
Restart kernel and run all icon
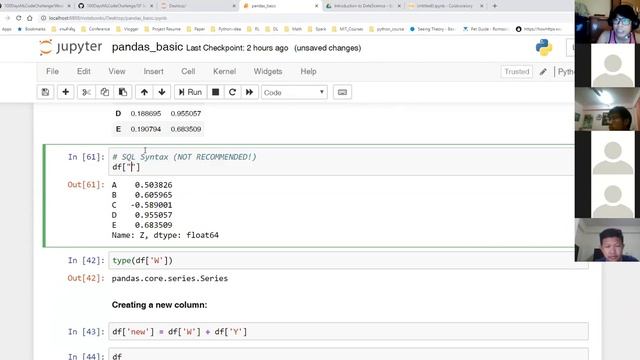[249, 92]
